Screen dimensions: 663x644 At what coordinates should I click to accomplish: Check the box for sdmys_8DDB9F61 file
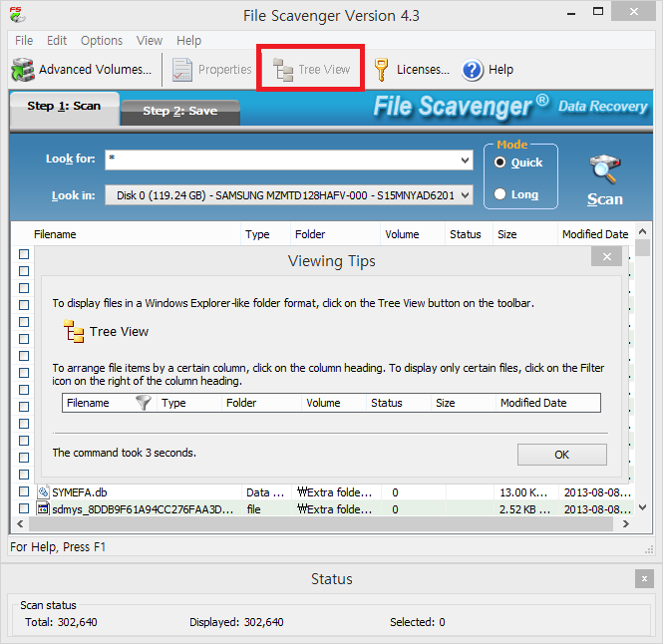click(x=24, y=508)
